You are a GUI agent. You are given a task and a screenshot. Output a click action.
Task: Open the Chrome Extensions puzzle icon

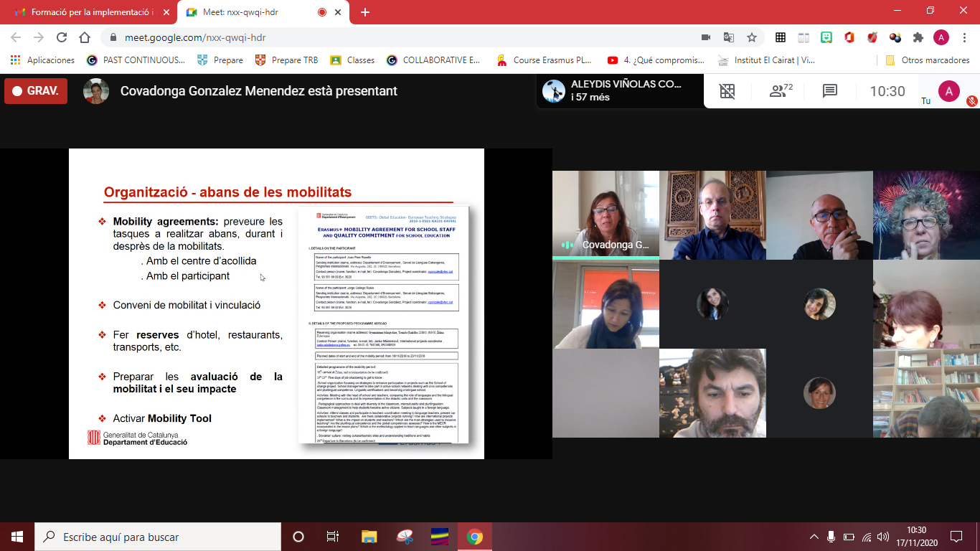[918, 37]
